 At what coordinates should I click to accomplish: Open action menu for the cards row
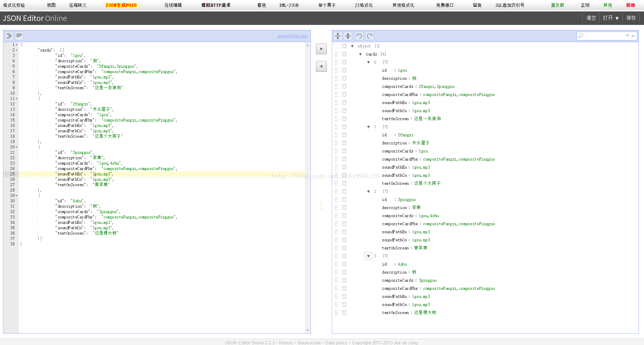pyautogui.click(x=344, y=54)
